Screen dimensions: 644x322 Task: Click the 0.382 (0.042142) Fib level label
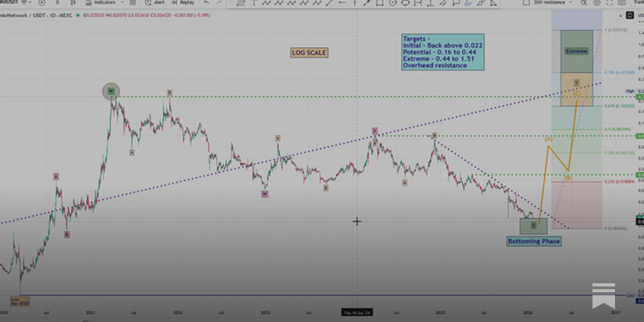point(619,153)
